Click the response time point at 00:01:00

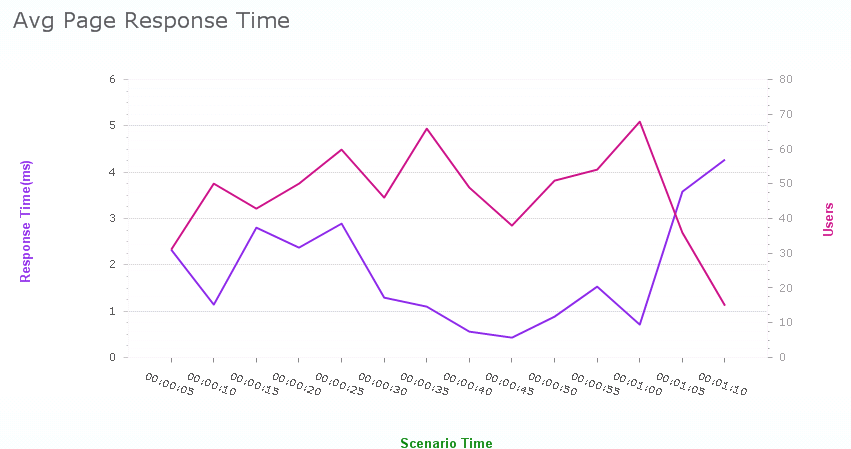tap(639, 324)
